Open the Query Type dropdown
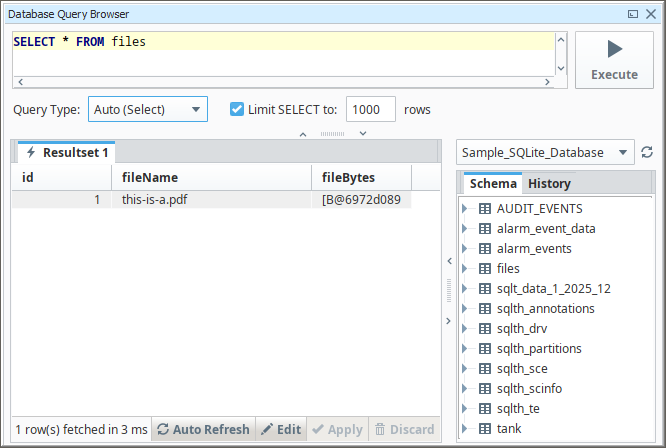The image size is (666, 448). (148, 109)
